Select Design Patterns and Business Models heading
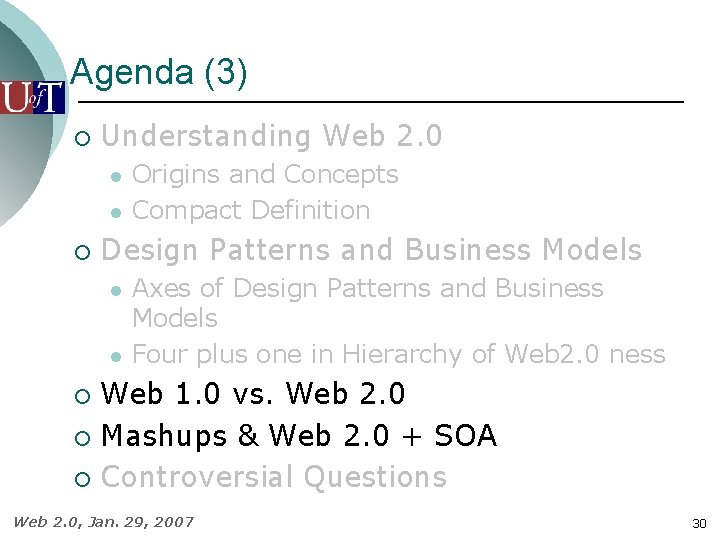This screenshot has height=540, width=720. tap(371, 250)
